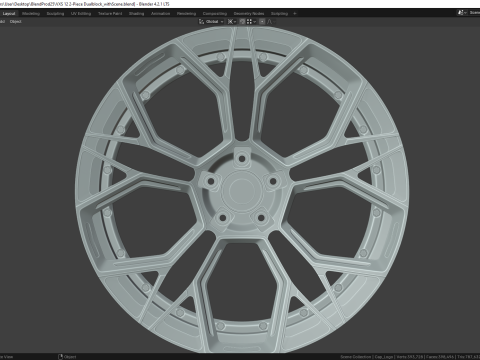This screenshot has width=480, height=360.
Task: Switch to the UV Editing workspace
Action: [x=81, y=14]
